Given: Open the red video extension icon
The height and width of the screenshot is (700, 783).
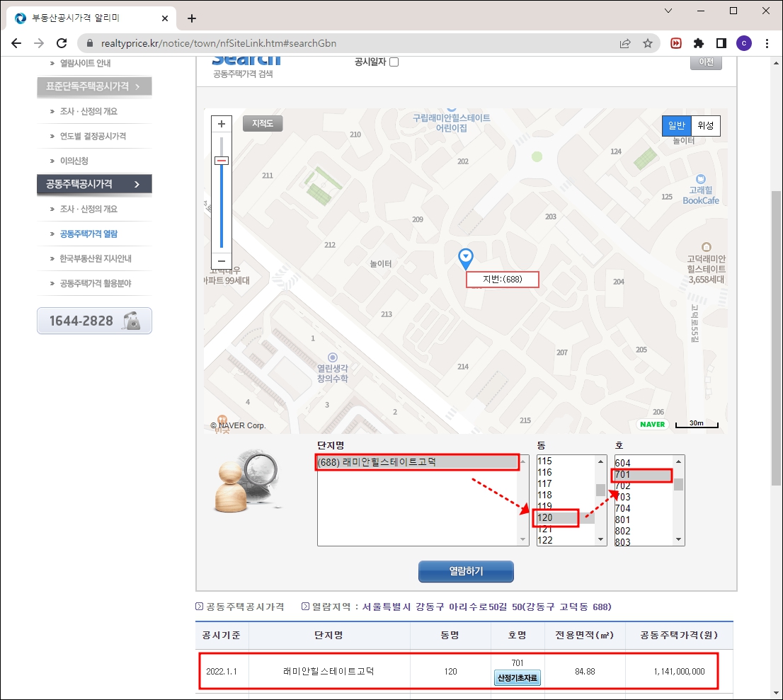Looking at the screenshot, I should point(675,43).
